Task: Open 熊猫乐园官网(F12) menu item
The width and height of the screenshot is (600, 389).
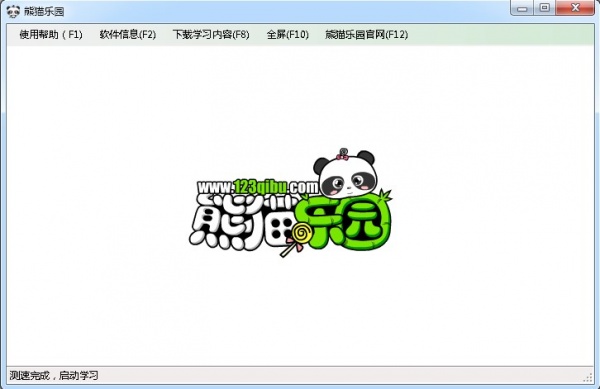Action: point(366,35)
